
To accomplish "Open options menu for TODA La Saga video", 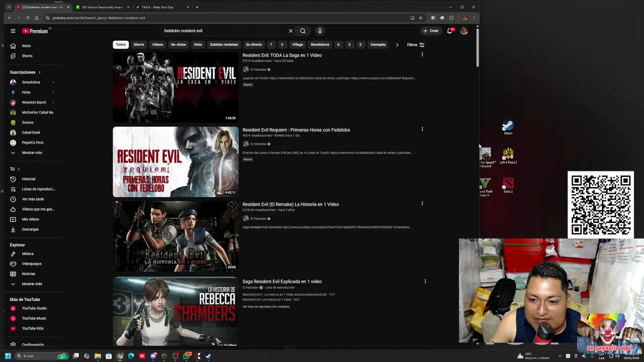I will (422, 54).
